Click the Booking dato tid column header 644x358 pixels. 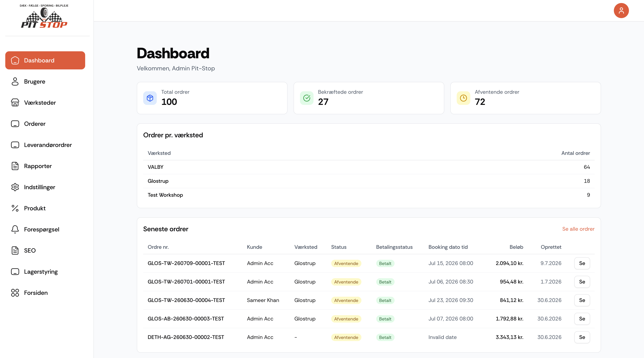pos(448,247)
